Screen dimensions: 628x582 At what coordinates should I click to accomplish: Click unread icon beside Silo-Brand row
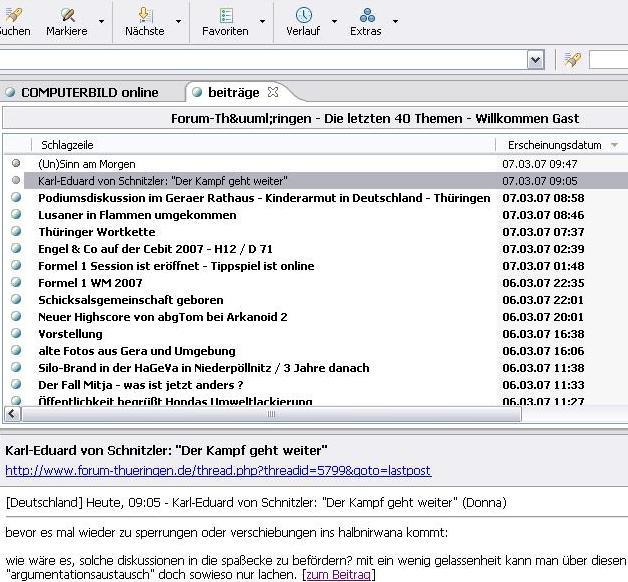click(16, 367)
